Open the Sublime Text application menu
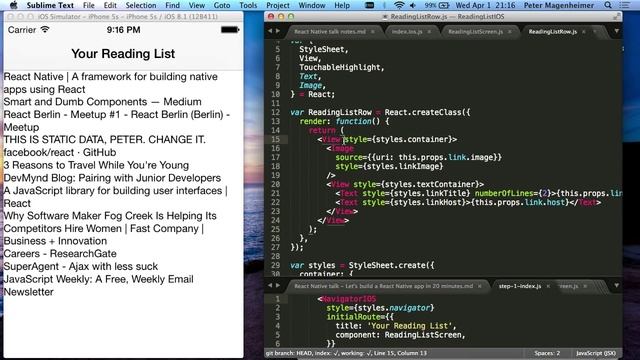 [x=50, y=5]
